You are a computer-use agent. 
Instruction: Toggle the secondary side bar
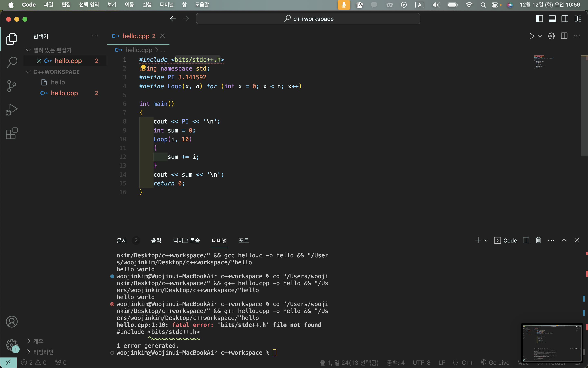(x=565, y=19)
